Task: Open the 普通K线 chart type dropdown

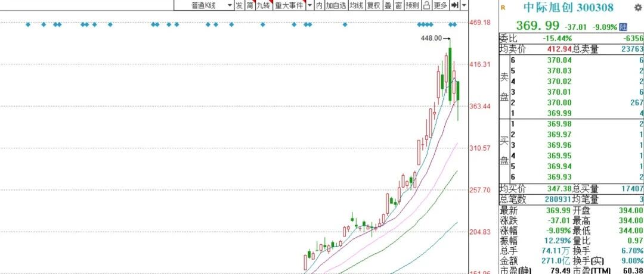Action: coord(204,5)
